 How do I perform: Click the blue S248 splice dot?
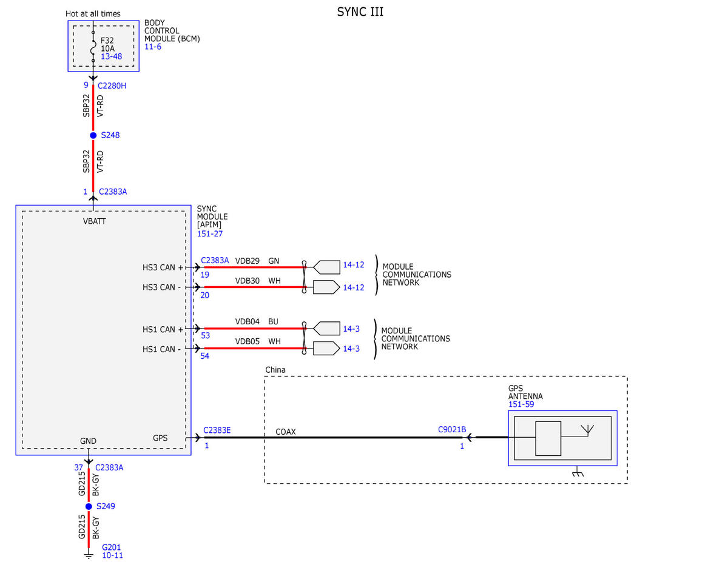(93, 135)
